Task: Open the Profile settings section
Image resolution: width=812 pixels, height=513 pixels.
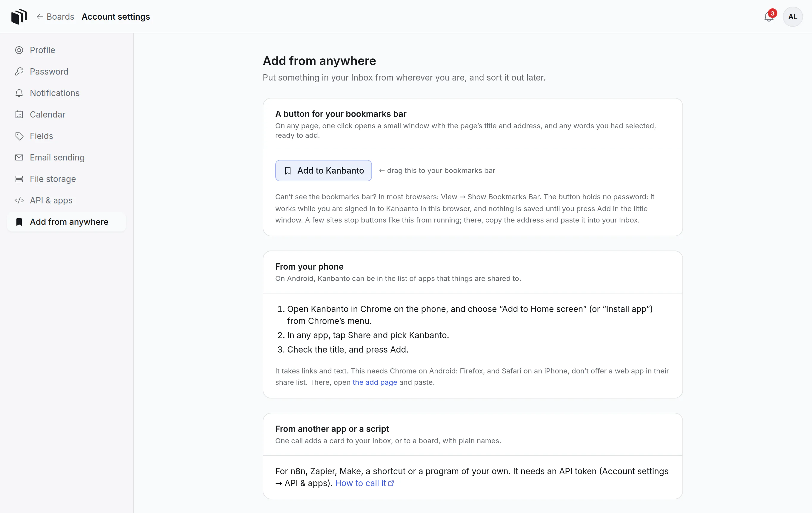Action: (67, 50)
